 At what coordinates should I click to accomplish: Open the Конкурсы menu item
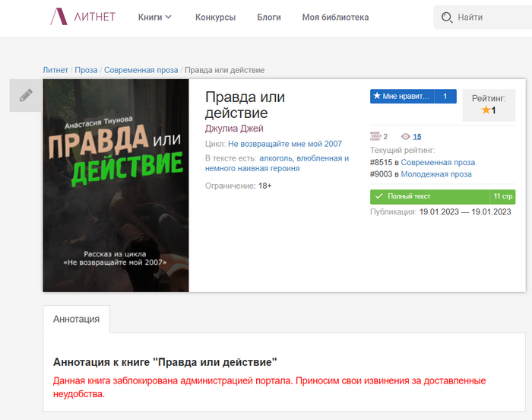[215, 17]
